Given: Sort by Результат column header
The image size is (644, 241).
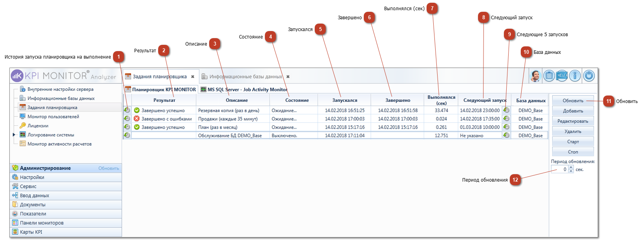Looking at the screenshot, I should click(164, 100).
